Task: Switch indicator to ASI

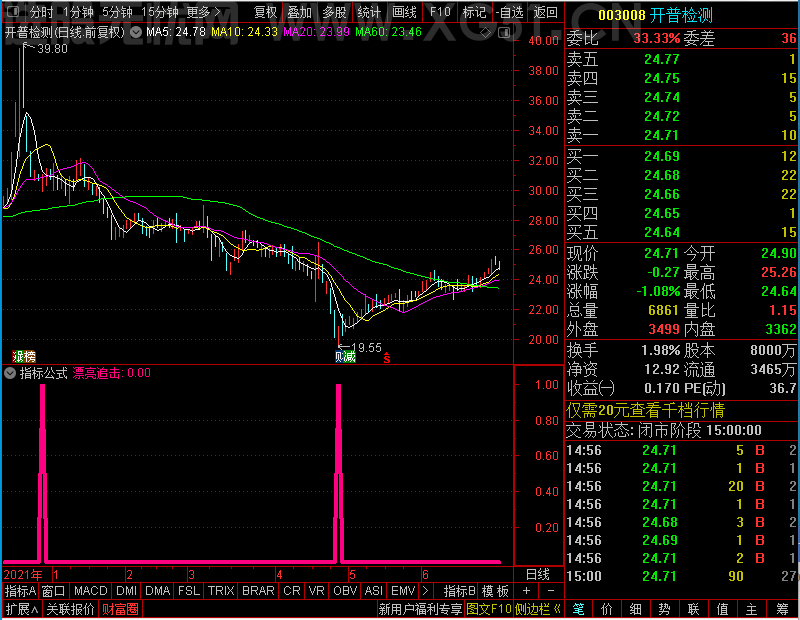Action: (374, 591)
